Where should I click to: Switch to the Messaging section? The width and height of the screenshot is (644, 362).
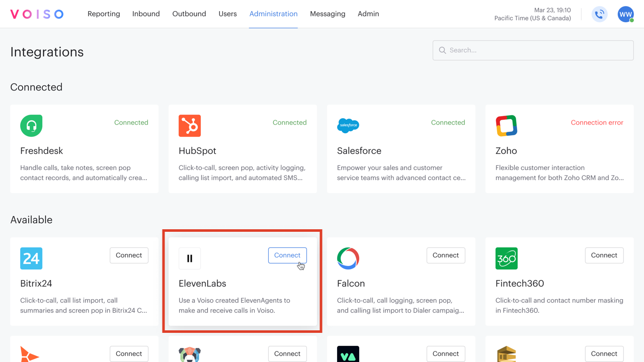[x=328, y=14]
